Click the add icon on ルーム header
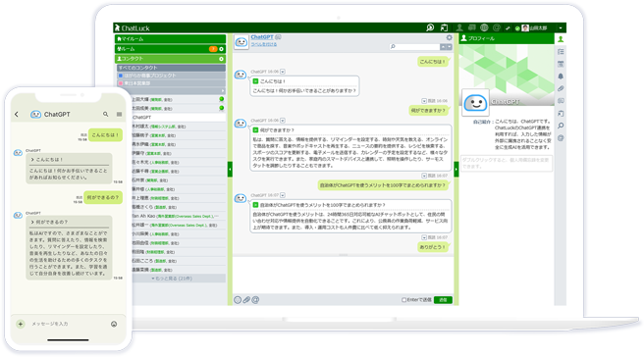This screenshot has height=357, width=644. point(222,49)
